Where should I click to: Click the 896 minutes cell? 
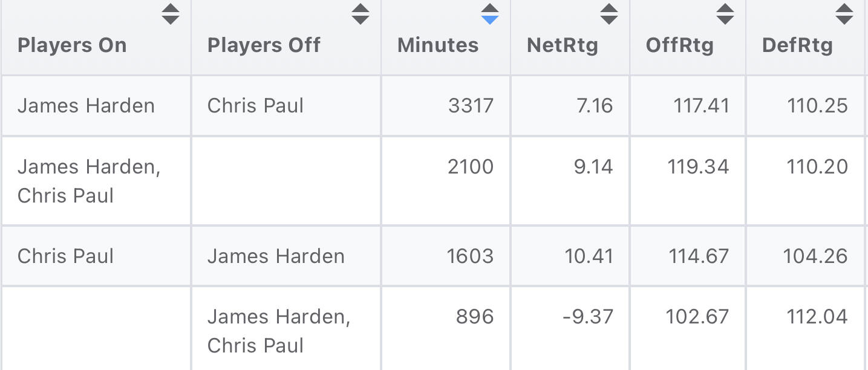click(x=474, y=317)
